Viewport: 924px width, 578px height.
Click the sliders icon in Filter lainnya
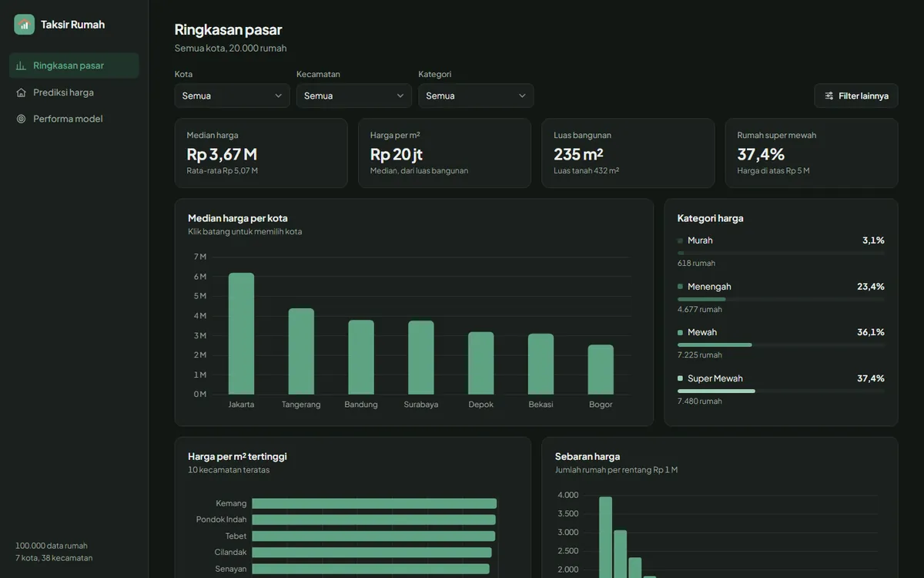tap(829, 96)
